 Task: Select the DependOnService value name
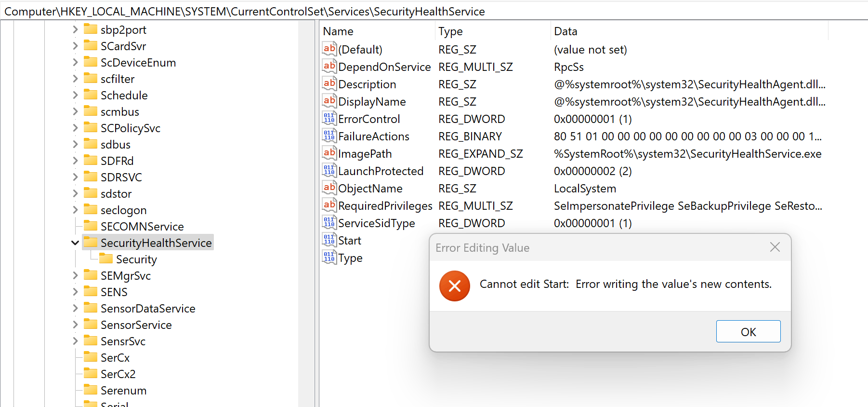[x=384, y=67]
